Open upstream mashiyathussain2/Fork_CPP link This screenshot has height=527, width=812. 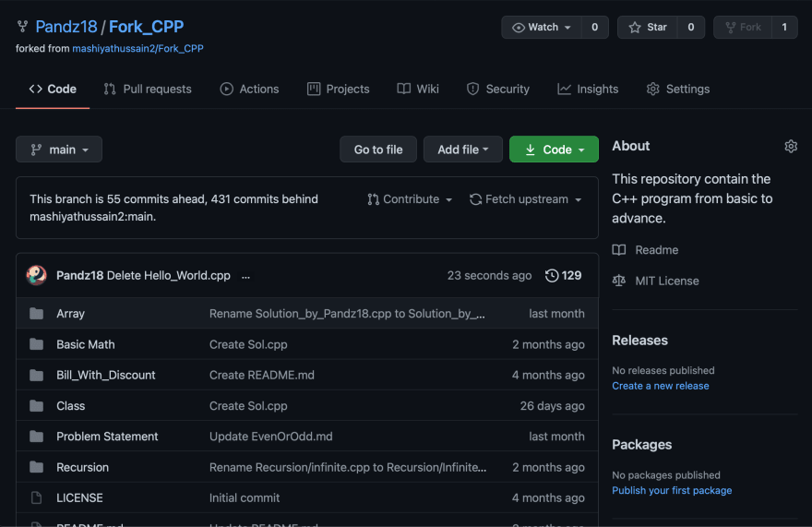coord(137,48)
